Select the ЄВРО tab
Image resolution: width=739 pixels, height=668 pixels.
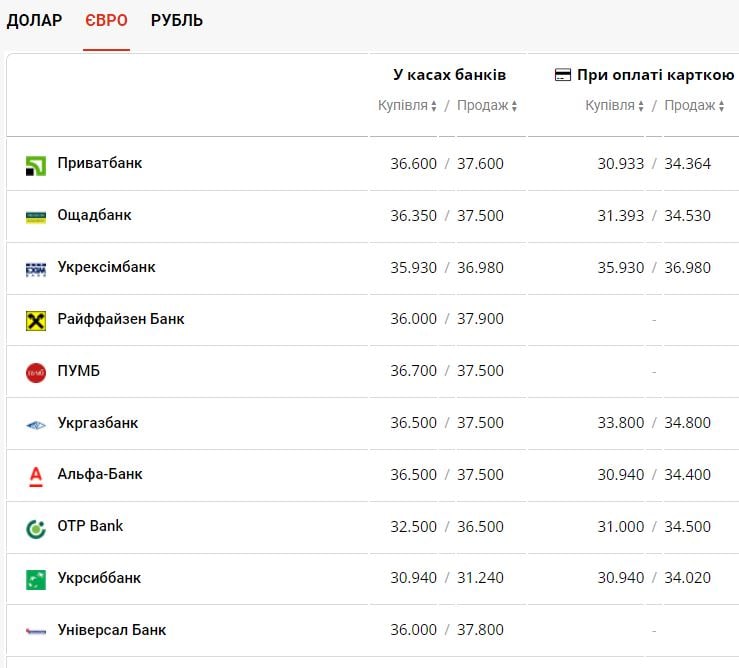(106, 21)
